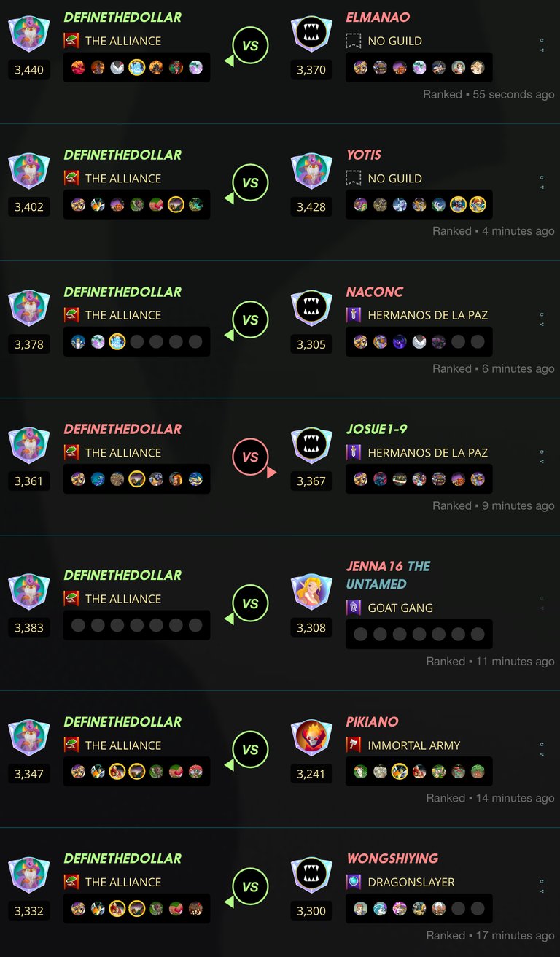
Task: Click the VS badge in the JOSUE1-9 battle
Action: tap(250, 457)
